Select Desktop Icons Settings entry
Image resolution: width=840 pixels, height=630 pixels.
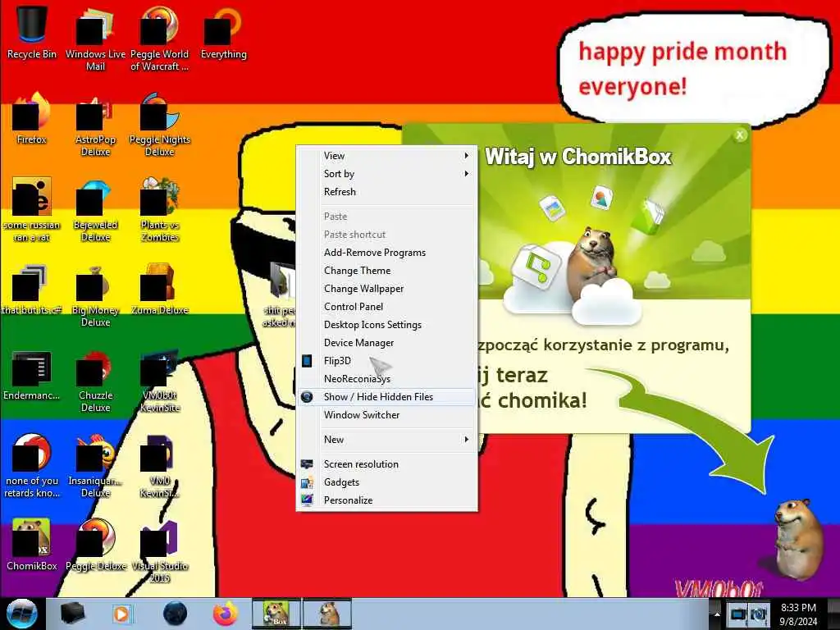(x=386, y=325)
